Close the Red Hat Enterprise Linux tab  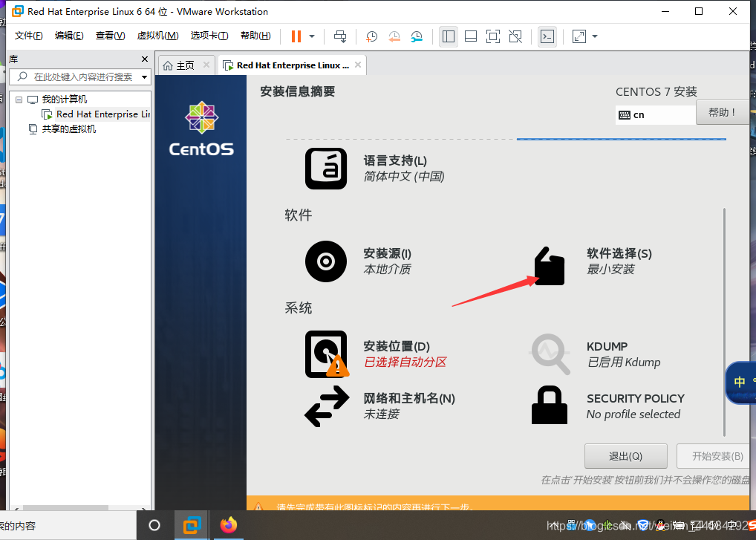pos(358,65)
